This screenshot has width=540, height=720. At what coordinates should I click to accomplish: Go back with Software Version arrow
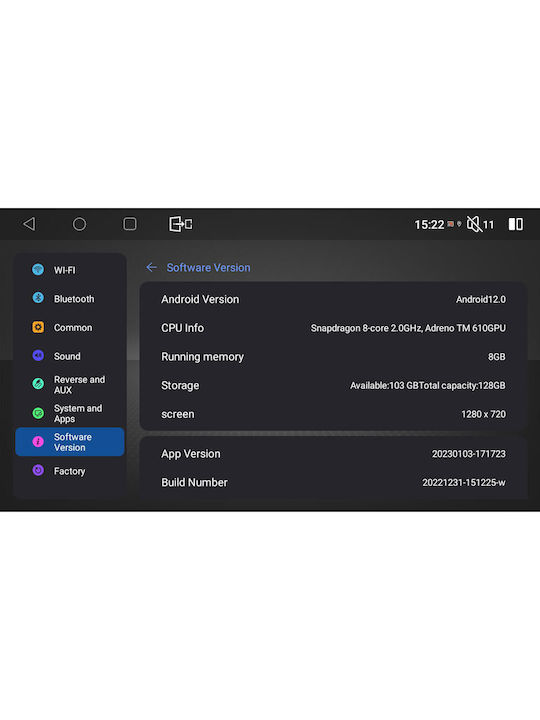coord(152,267)
